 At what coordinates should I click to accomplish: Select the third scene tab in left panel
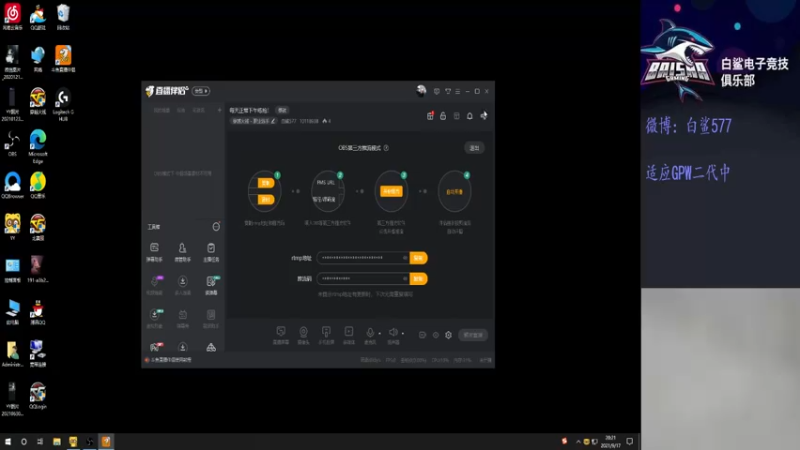(x=198, y=110)
